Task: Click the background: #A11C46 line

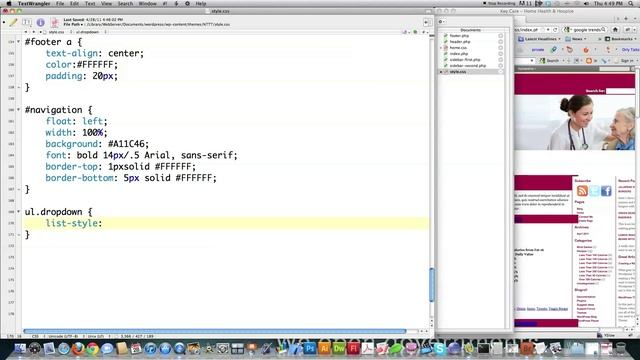Action: [x=97, y=144]
